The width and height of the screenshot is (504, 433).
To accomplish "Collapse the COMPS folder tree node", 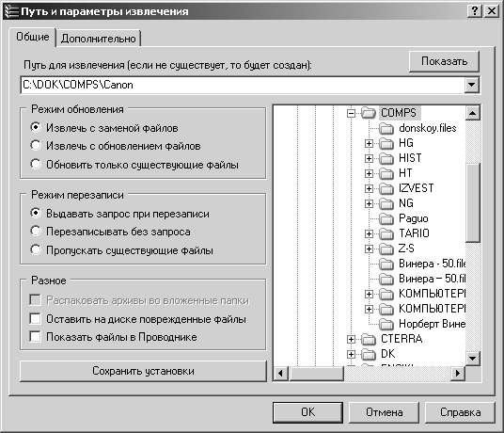I will [x=351, y=113].
